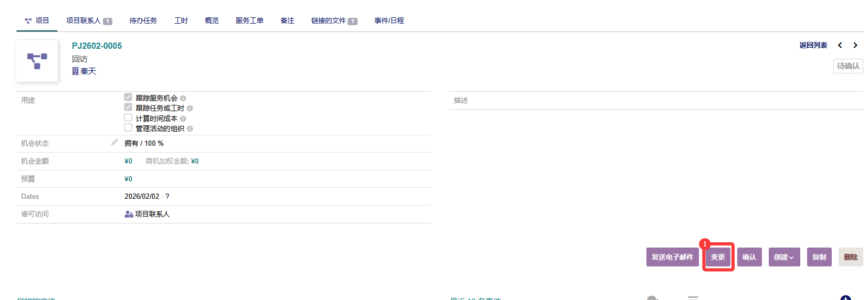Enable the 计算时间成本 checkbox
The image size is (868, 300).
click(128, 118)
